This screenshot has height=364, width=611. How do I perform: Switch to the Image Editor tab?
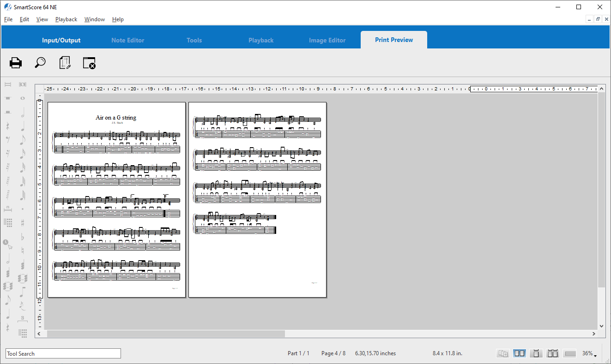pos(327,40)
